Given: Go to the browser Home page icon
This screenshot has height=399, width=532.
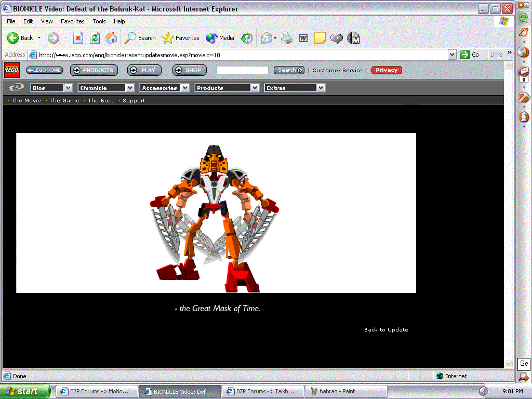Looking at the screenshot, I should (111, 38).
